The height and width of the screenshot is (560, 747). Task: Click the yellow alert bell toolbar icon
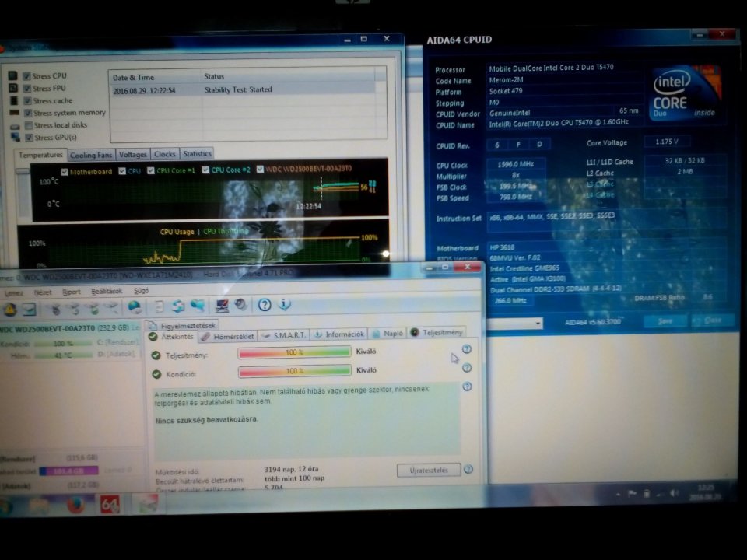coord(10,310)
